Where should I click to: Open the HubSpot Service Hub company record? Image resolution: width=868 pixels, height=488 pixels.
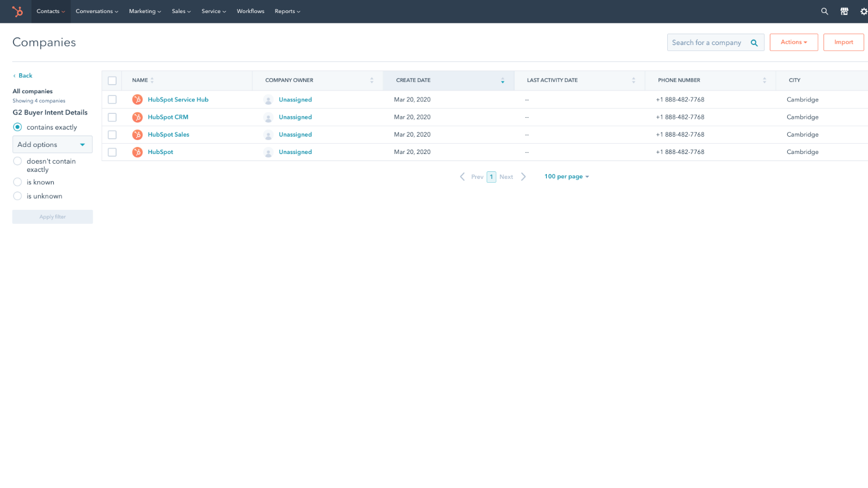[178, 100]
